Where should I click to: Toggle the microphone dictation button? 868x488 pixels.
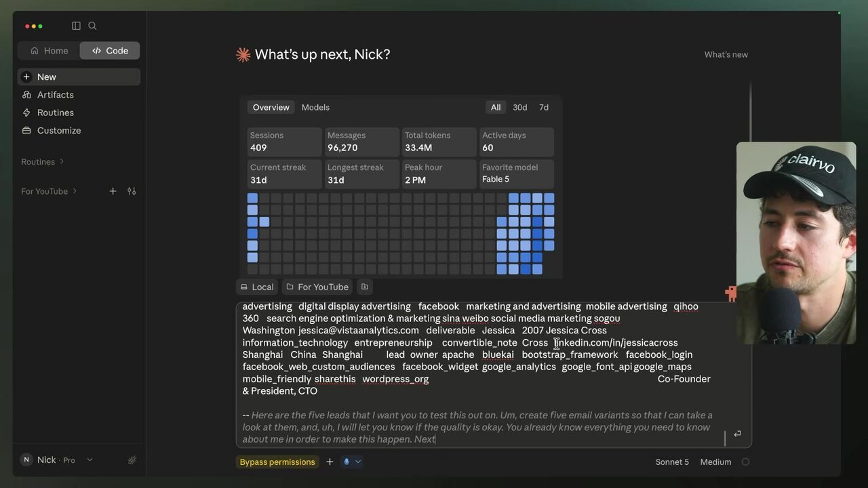(347, 462)
